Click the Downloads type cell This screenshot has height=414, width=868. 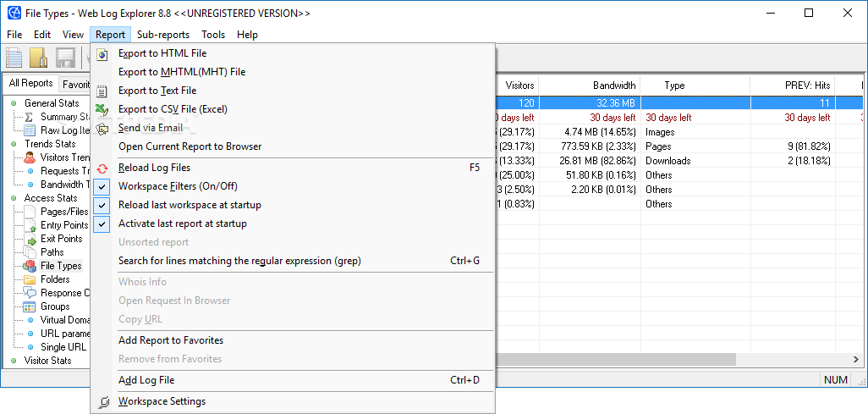(695, 161)
